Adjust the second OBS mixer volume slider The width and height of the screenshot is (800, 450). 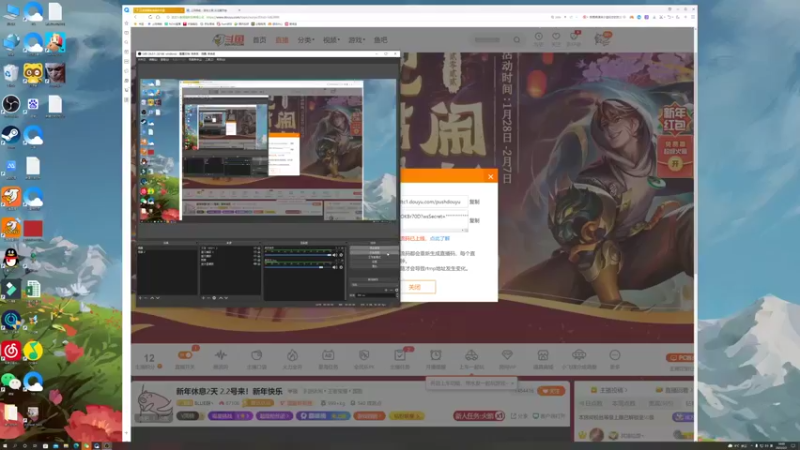tap(298, 267)
